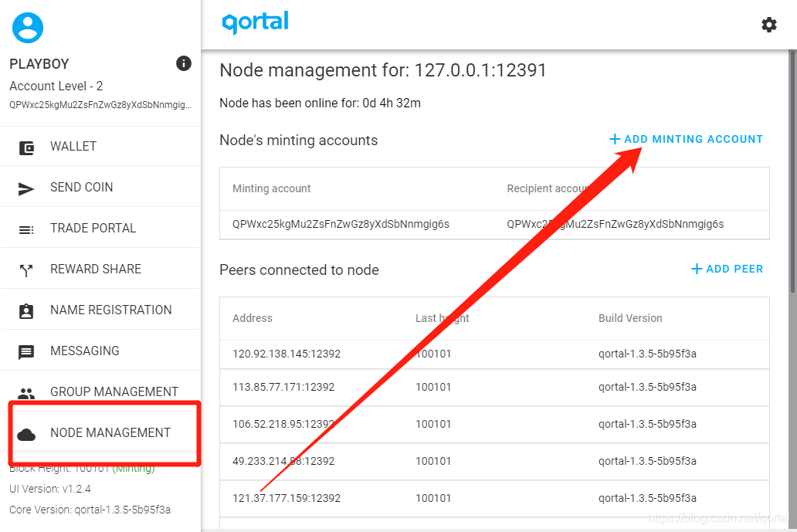
Task: Click ADD PEER button
Action: 727,269
